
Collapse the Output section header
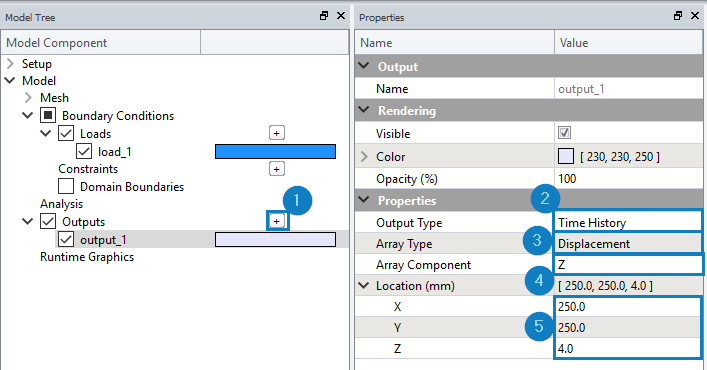tap(364, 66)
